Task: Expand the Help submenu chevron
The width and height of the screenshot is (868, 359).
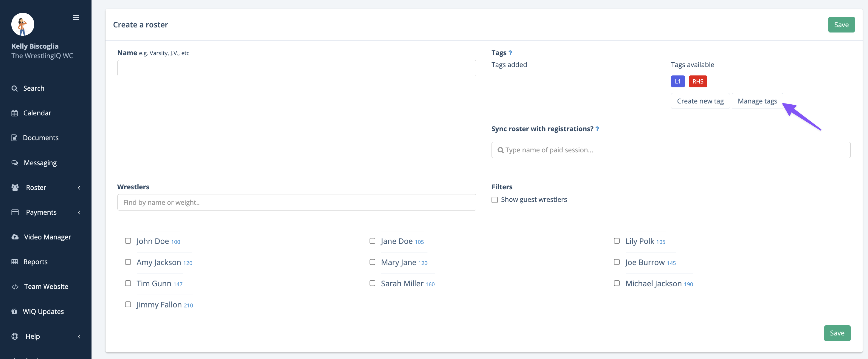Action: [x=79, y=336]
